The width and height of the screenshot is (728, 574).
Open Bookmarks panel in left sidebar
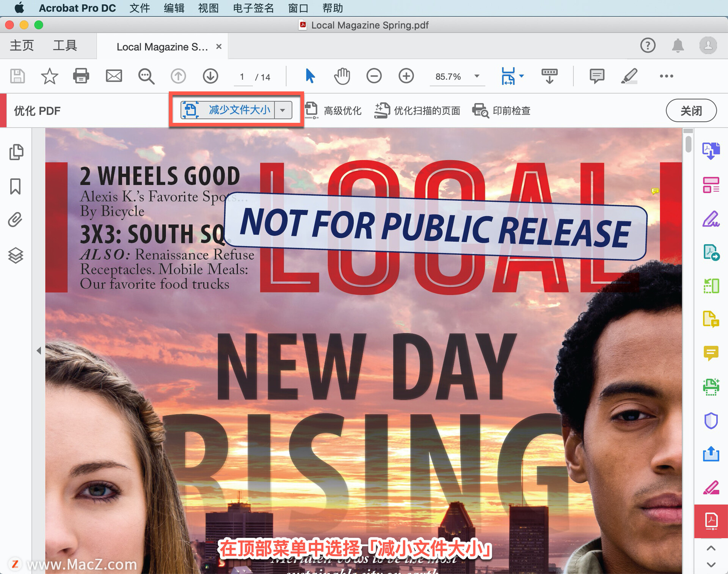pos(16,186)
